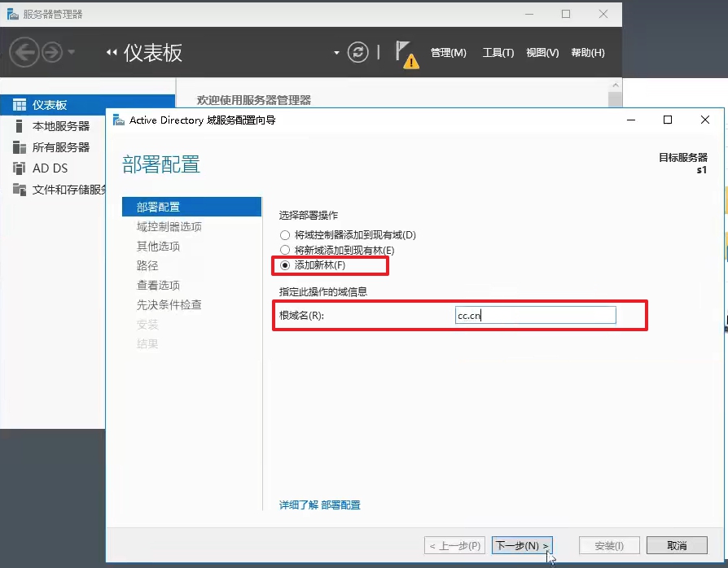Click the 所有服务器 sidebar icon
Image resolution: width=728 pixels, height=568 pixels.
[19, 147]
